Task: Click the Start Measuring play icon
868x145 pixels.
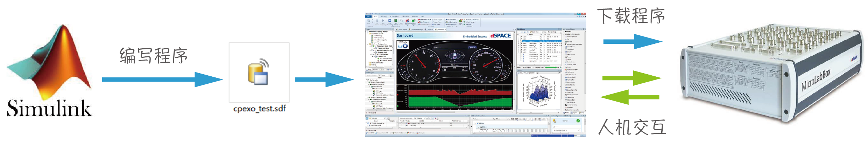Action: [x=383, y=20]
